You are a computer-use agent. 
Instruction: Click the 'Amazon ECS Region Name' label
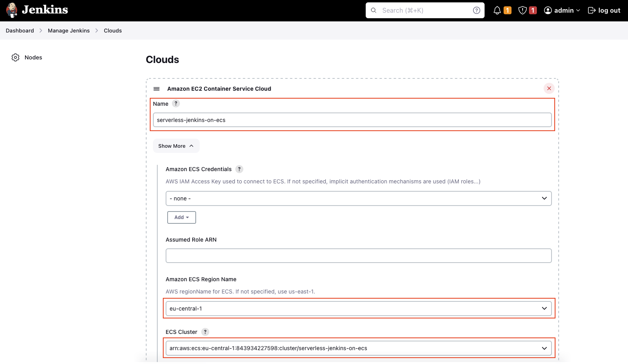201,279
